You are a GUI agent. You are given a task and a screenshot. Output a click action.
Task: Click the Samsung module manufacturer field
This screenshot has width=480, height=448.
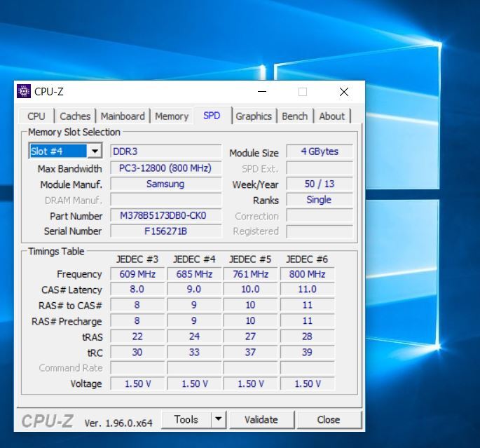point(165,184)
